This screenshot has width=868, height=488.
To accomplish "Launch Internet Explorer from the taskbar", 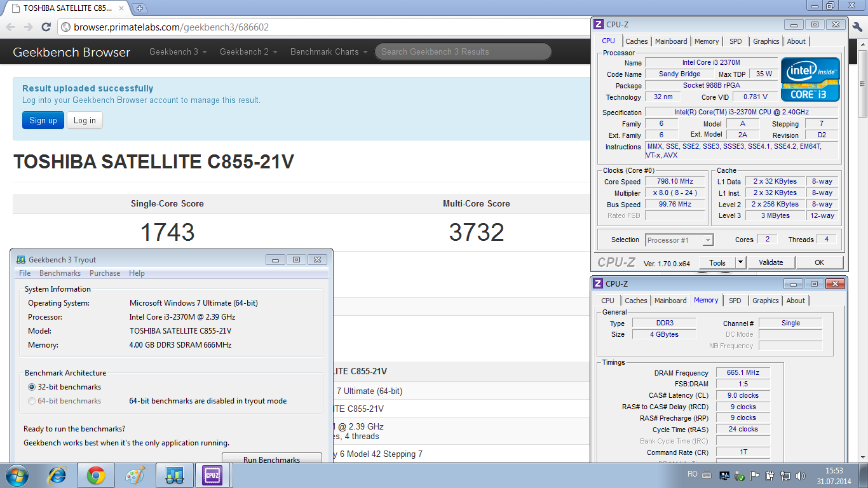I will point(58,475).
